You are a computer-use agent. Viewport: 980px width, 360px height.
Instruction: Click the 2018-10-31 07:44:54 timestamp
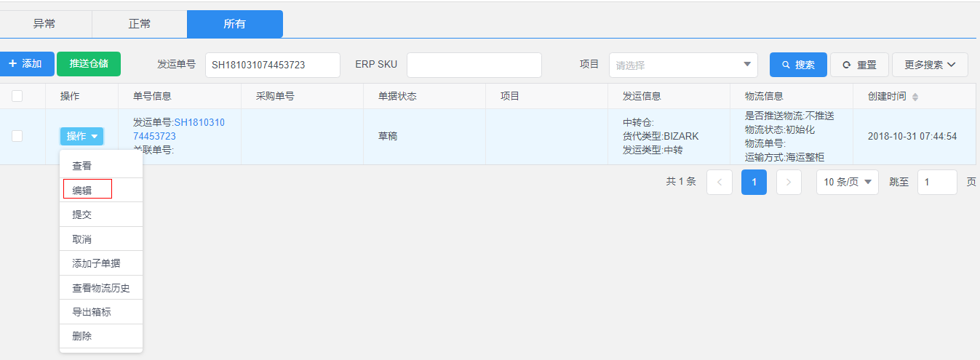pyautogui.click(x=912, y=136)
